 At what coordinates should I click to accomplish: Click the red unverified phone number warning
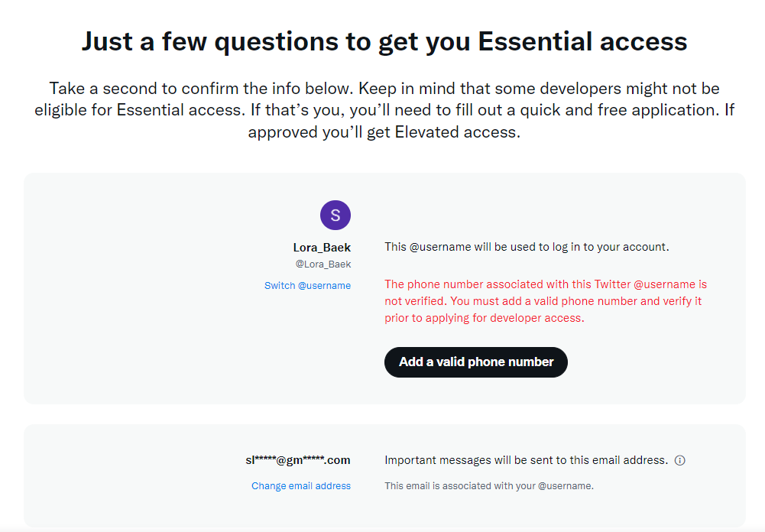[x=546, y=301]
